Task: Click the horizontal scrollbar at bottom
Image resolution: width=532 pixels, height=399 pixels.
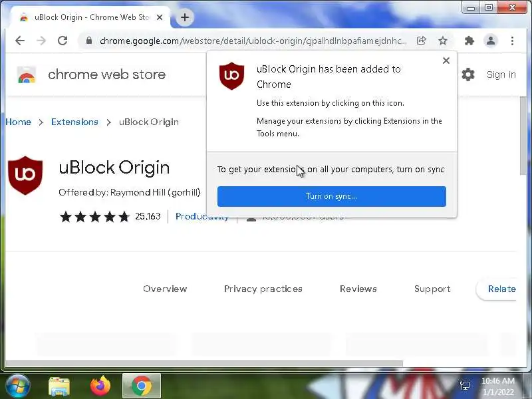Action: (204, 363)
